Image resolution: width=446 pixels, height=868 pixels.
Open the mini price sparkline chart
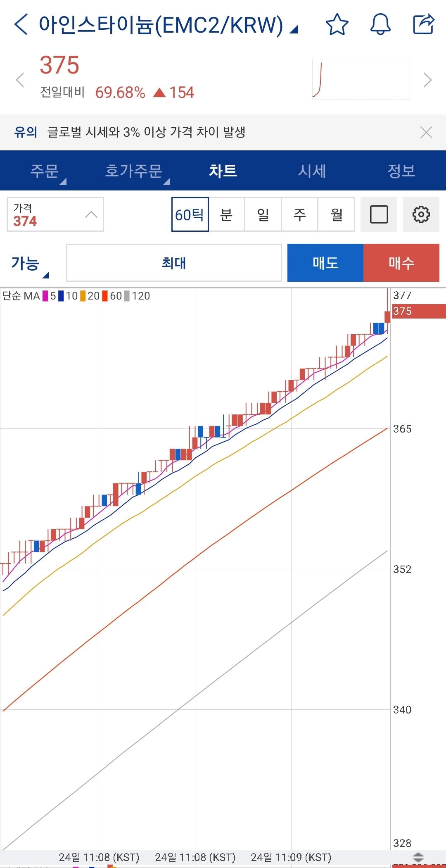pyautogui.click(x=361, y=79)
